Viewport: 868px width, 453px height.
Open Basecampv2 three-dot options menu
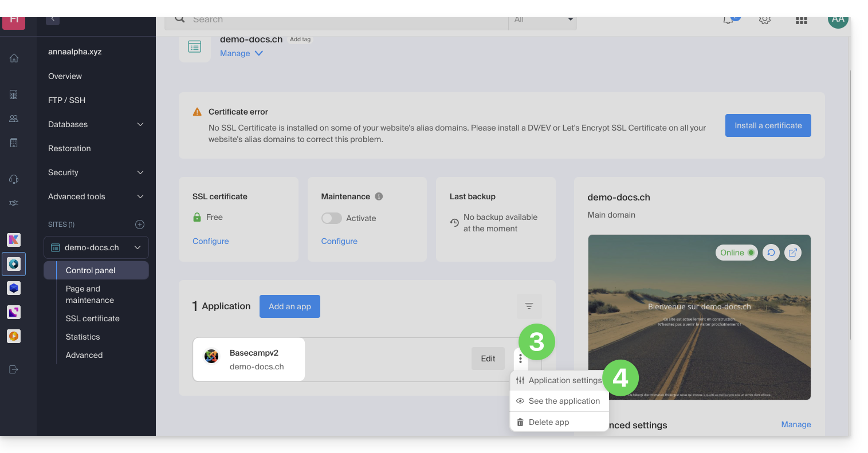point(520,359)
